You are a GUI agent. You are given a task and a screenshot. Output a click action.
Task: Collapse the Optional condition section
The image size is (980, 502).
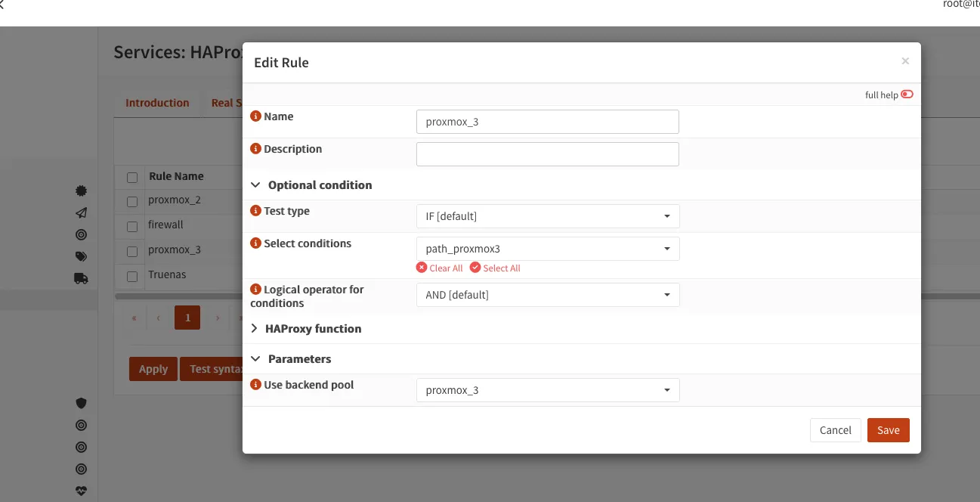tap(319, 185)
